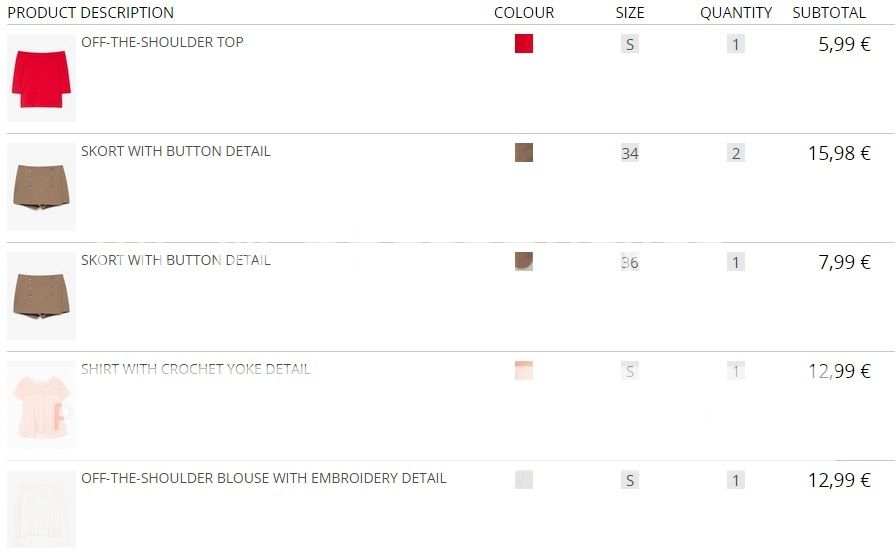Viewport: 896px width, 557px height.
Task: Click quantity 2 for the skort
Action: [736, 153]
